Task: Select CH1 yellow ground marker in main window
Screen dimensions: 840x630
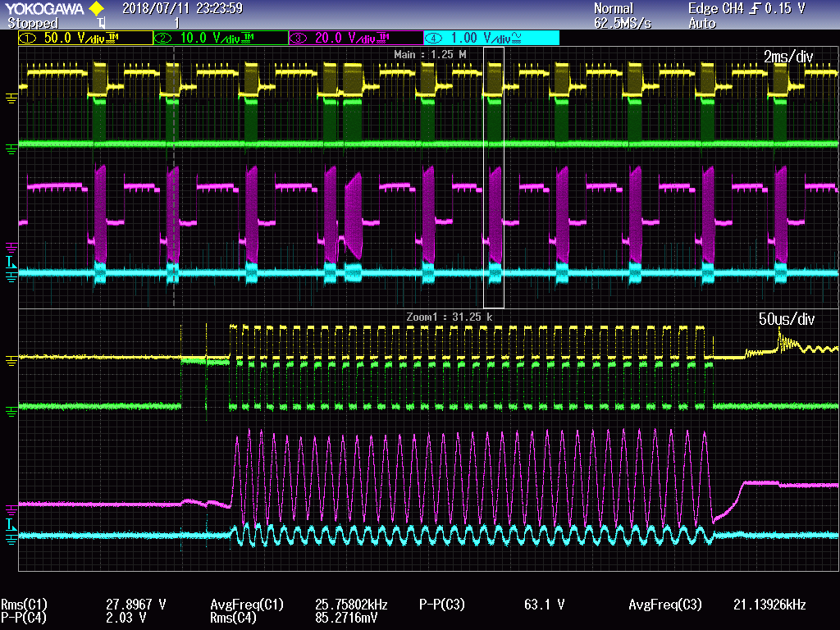Action: tap(10, 98)
